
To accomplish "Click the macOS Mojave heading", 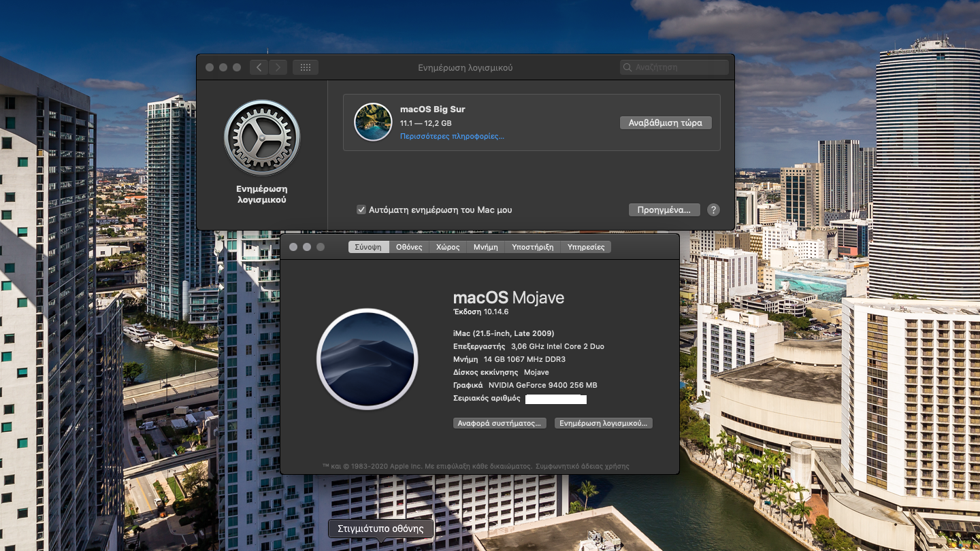I will (x=508, y=297).
